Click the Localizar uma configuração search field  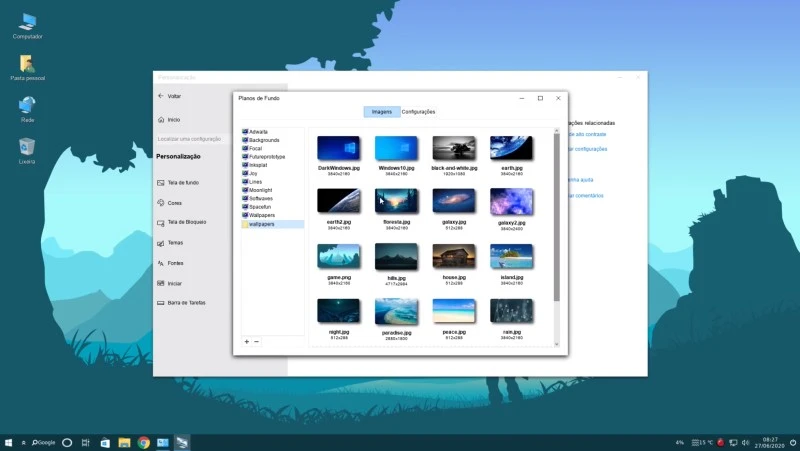pyautogui.click(x=192, y=139)
